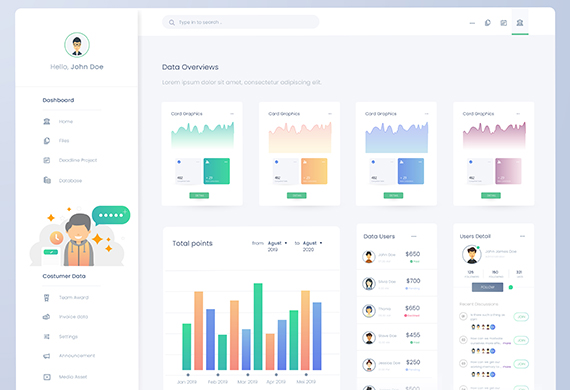This screenshot has height=390, width=570.
Task: Click the Home icon in sidebar
Action: pos(47,121)
